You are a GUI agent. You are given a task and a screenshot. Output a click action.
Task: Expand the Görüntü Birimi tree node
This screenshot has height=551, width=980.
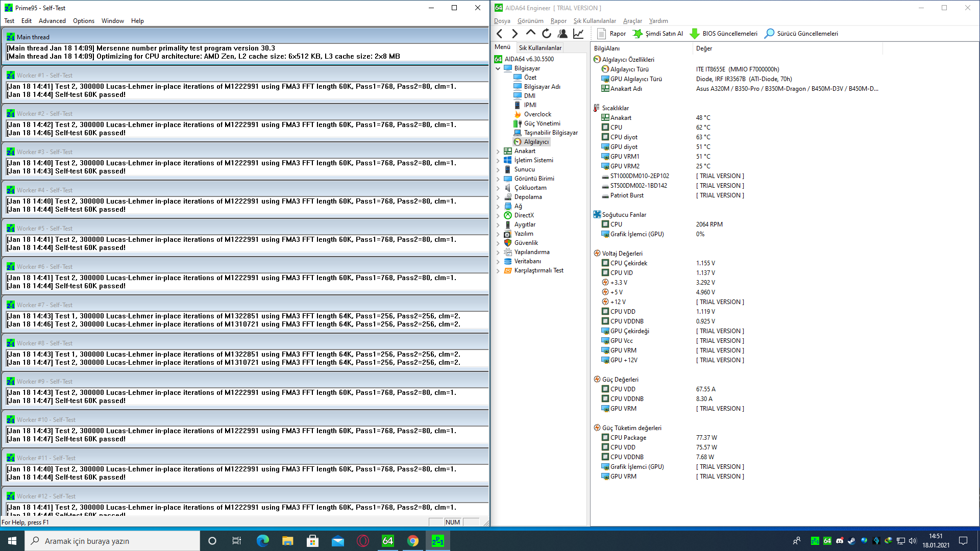coord(498,179)
